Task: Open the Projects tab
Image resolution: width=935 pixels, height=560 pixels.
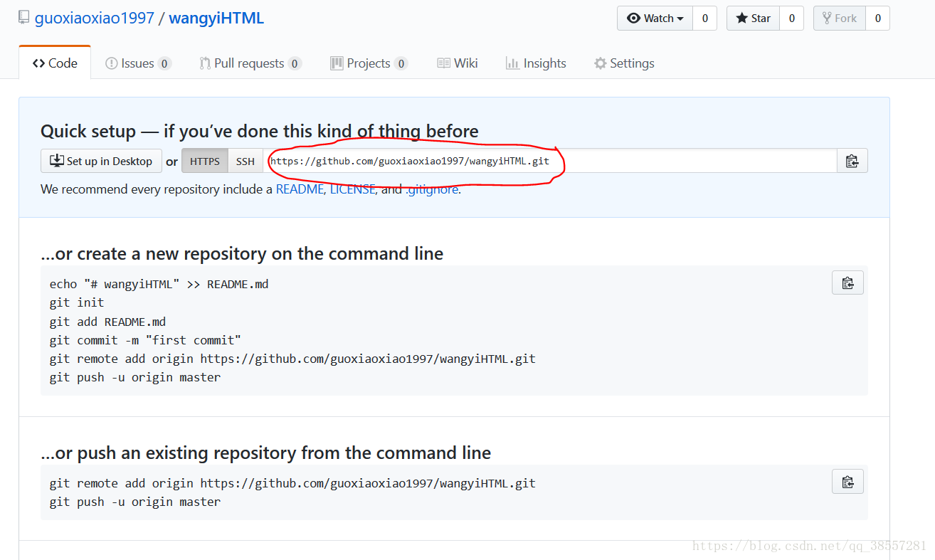Action: 369,63
